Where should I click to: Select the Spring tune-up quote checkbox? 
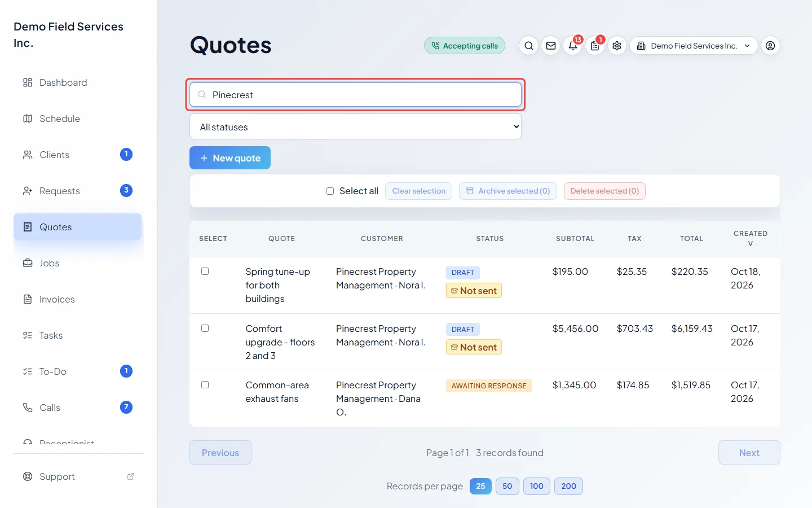(x=205, y=271)
